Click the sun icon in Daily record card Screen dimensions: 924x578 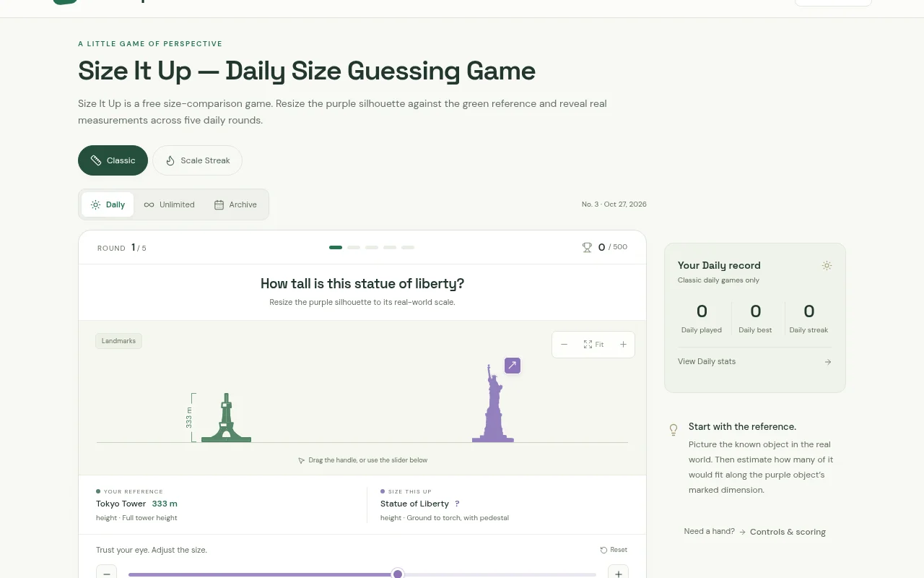click(827, 266)
